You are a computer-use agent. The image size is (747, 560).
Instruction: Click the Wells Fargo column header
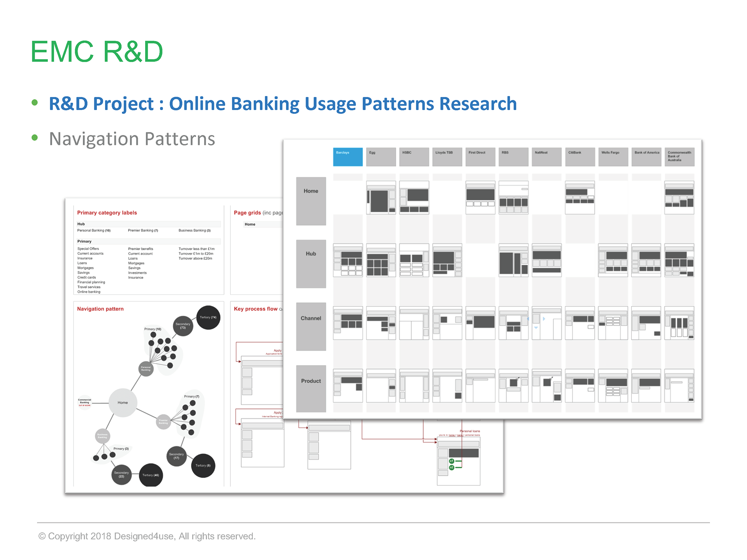click(x=613, y=157)
